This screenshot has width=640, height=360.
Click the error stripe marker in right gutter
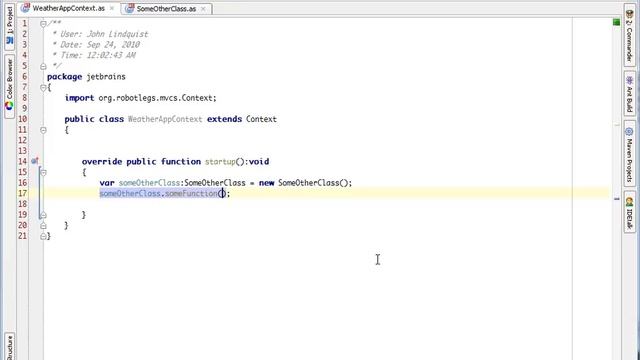point(617,199)
